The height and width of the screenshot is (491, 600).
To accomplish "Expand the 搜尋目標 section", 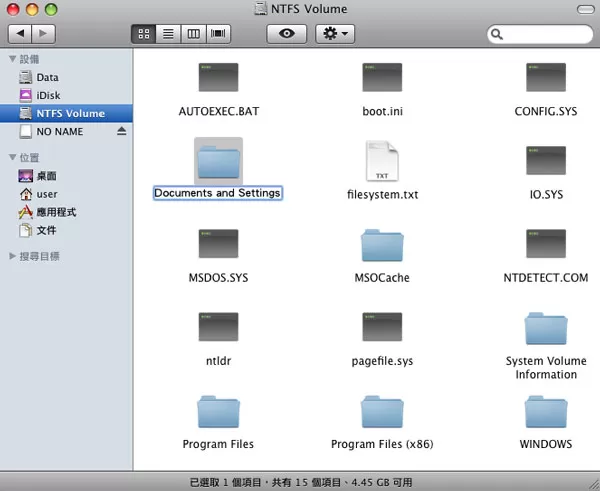I will pyautogui.click(x=13, y=256).
